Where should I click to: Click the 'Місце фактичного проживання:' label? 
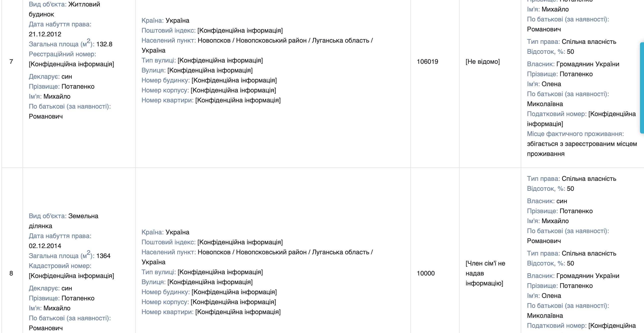(x=575, y=134)
